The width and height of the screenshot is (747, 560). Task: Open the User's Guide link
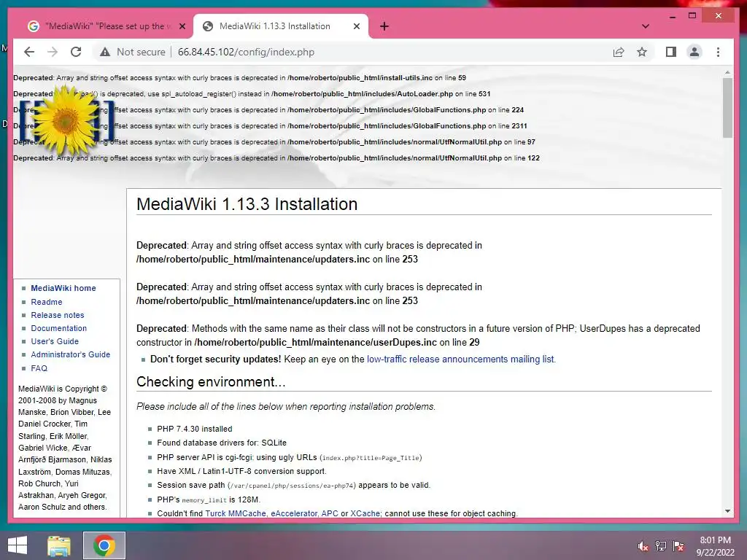point(55,341)
